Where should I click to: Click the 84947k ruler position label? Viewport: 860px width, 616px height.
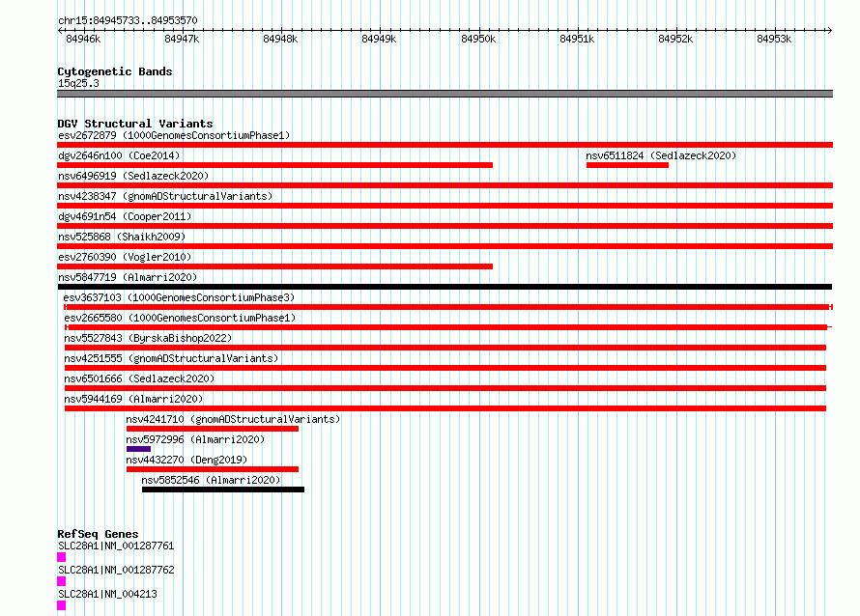tap(182, 39)
